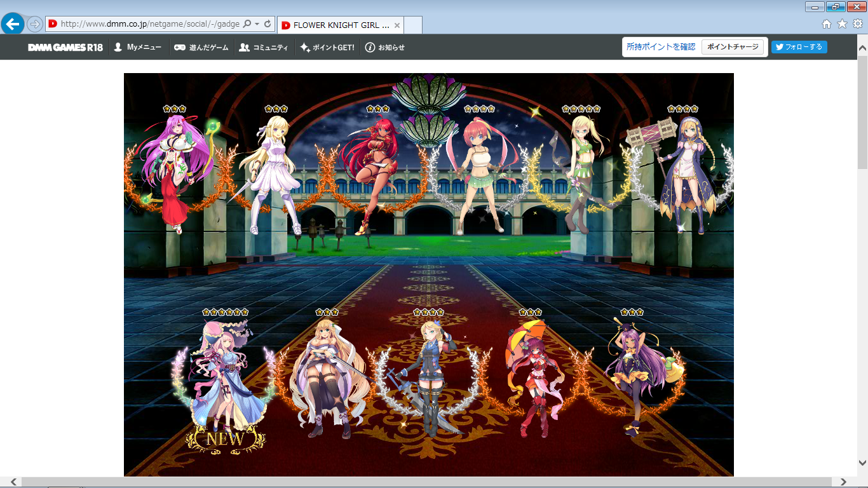Click the search magnifier in address bar

pos(247,24)
